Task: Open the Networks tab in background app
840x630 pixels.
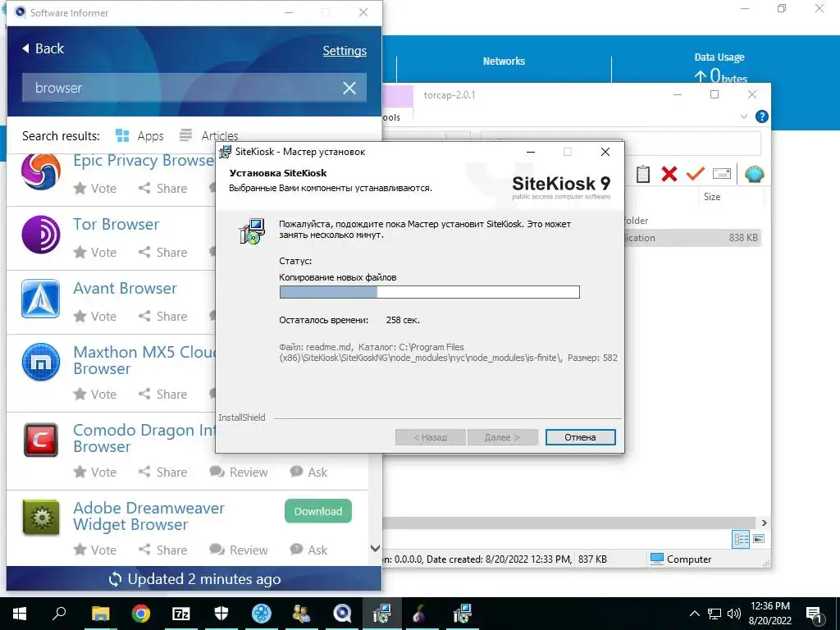Action: click(504, 62)
